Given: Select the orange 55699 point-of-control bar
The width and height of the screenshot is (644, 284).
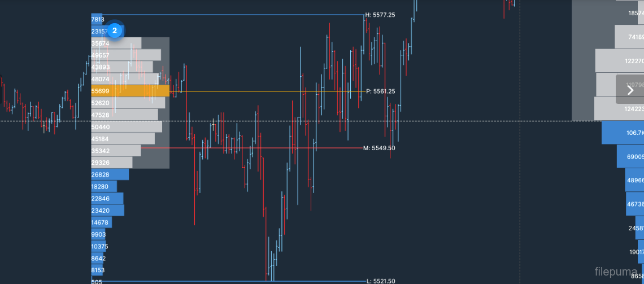Looking at the screenshot, I should (x=130, y=91).
